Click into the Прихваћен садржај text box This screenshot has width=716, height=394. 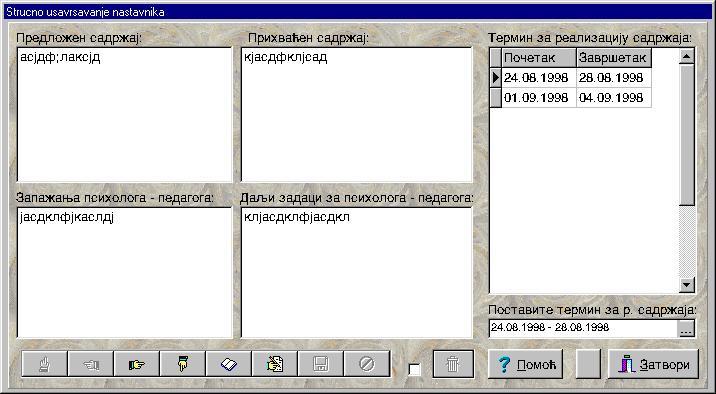(x=356, y=115)
